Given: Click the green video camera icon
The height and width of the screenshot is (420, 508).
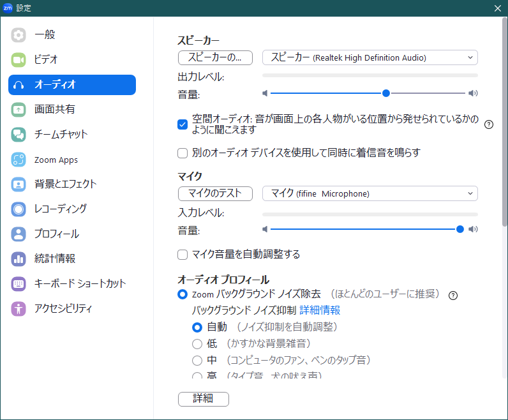Looking at the screenshot, I should [19, 59].
